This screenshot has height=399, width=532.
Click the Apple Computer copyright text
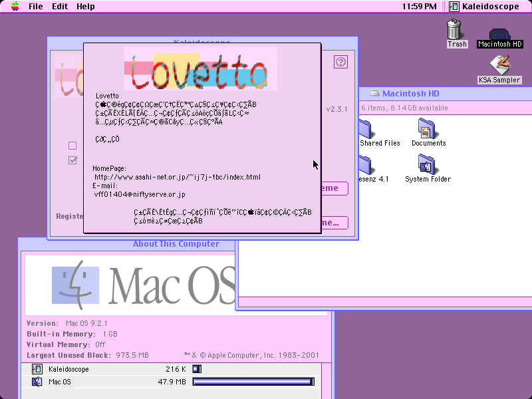click(x=251, y=355)
